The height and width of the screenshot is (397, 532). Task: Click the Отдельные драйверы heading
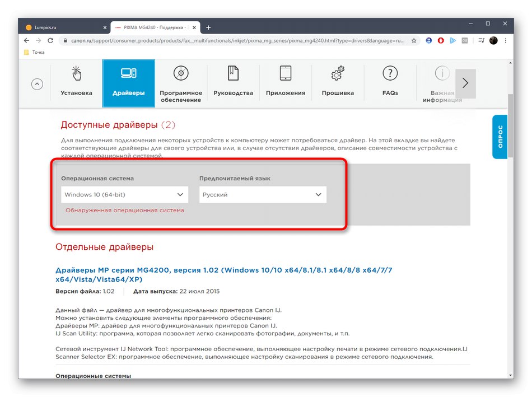point(105,247)
